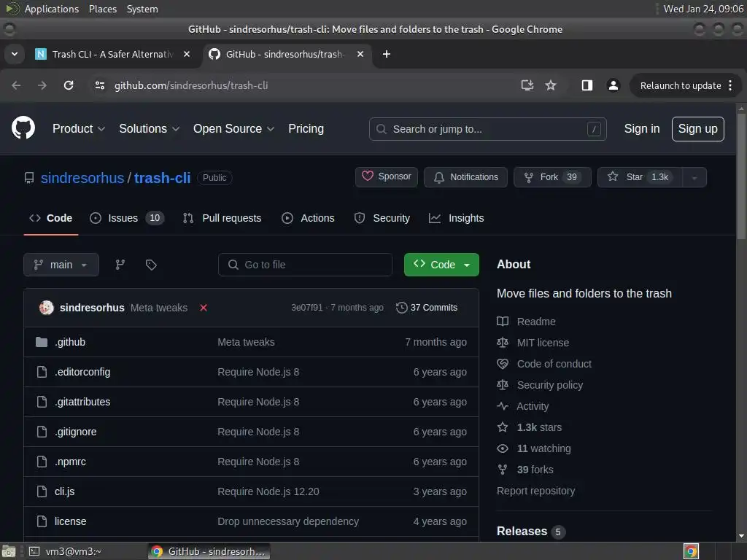This screenshot has width=747, height=560.
Task: Open a new tab with the plus icon
Action: click(387, 54)
